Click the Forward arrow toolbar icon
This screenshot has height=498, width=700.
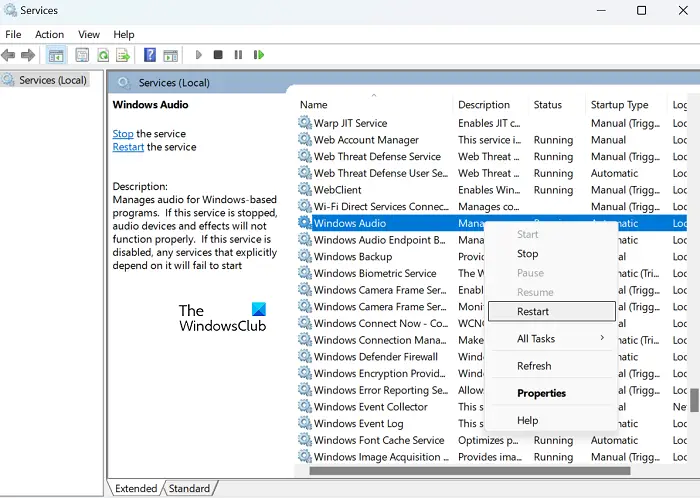(28, 55)
